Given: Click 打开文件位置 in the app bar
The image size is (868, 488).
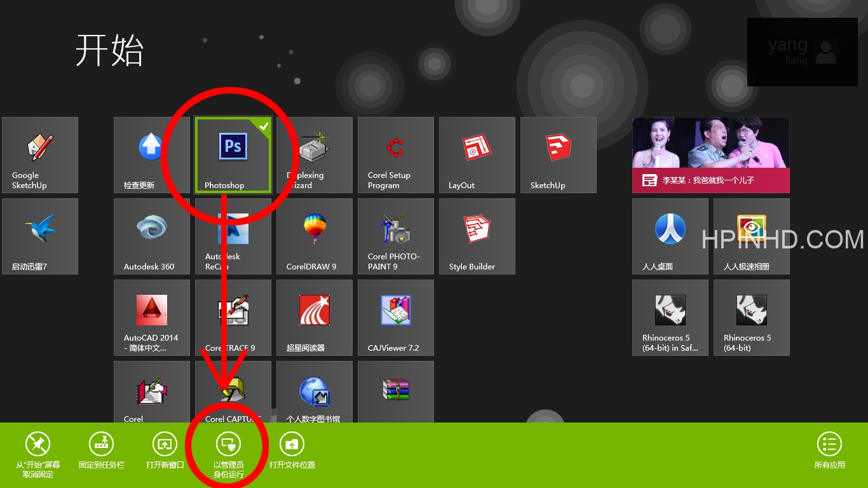Looking at the screenshot, I should pyautogui.click(x=292, y=452).
